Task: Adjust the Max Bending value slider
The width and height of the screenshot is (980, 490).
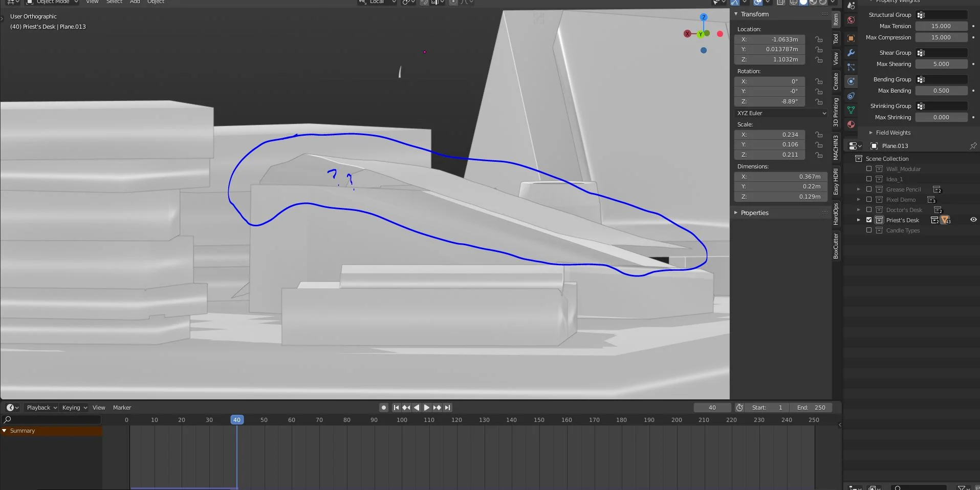Action: pos(941,91)
